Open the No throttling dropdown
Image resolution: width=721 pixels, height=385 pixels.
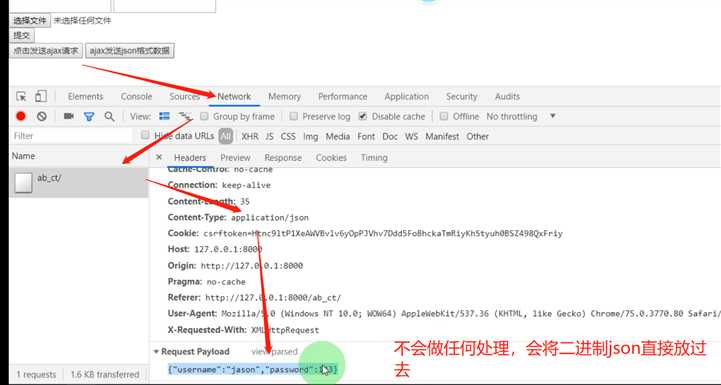point(521,116)
